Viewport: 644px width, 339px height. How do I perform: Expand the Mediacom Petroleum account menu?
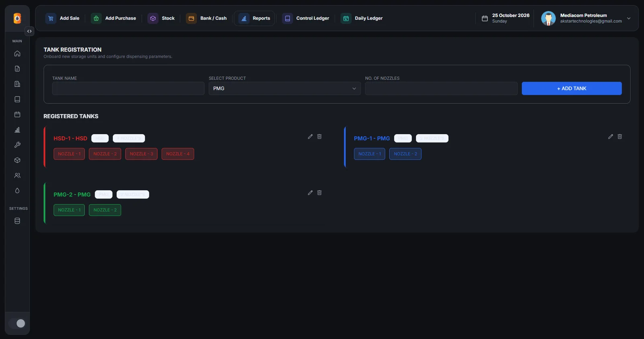click(x=629, y=18)
